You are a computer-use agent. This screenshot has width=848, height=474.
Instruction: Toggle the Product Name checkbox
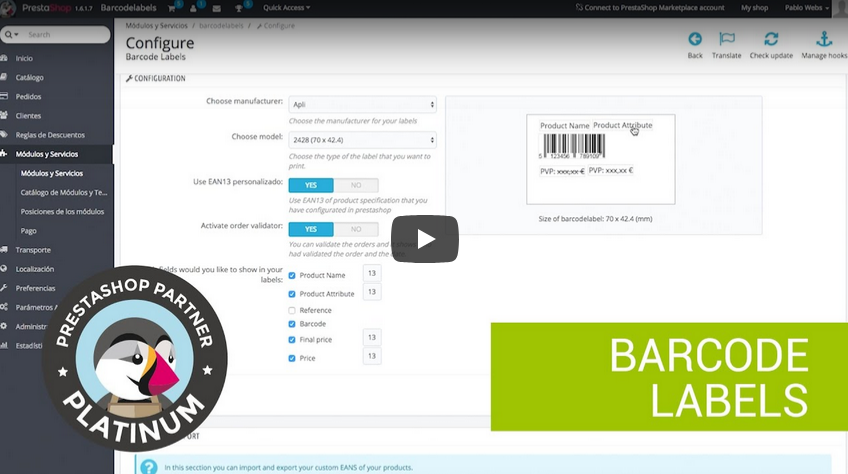pyautogui.click(x=292, y=275)
